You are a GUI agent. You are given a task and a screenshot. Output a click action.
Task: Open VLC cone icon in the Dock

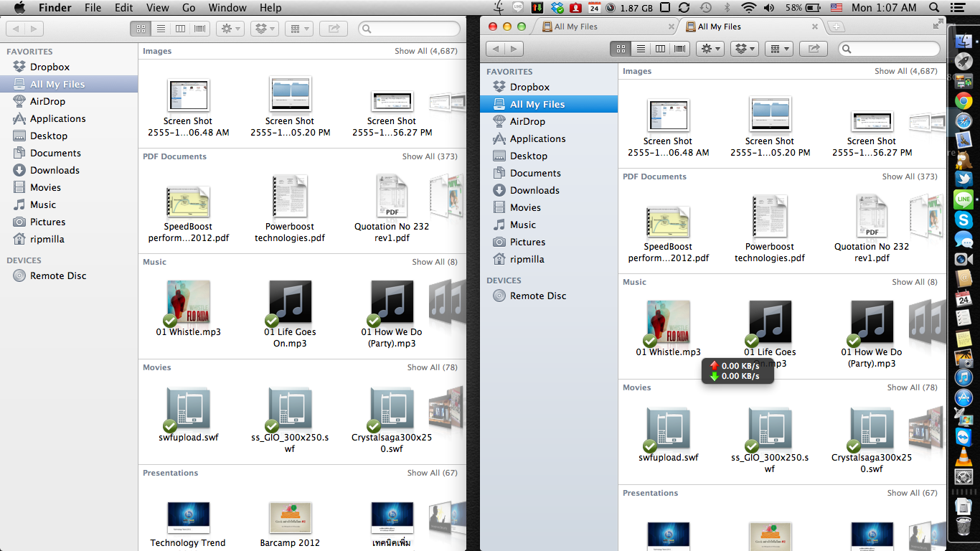(x=963, y=456)
